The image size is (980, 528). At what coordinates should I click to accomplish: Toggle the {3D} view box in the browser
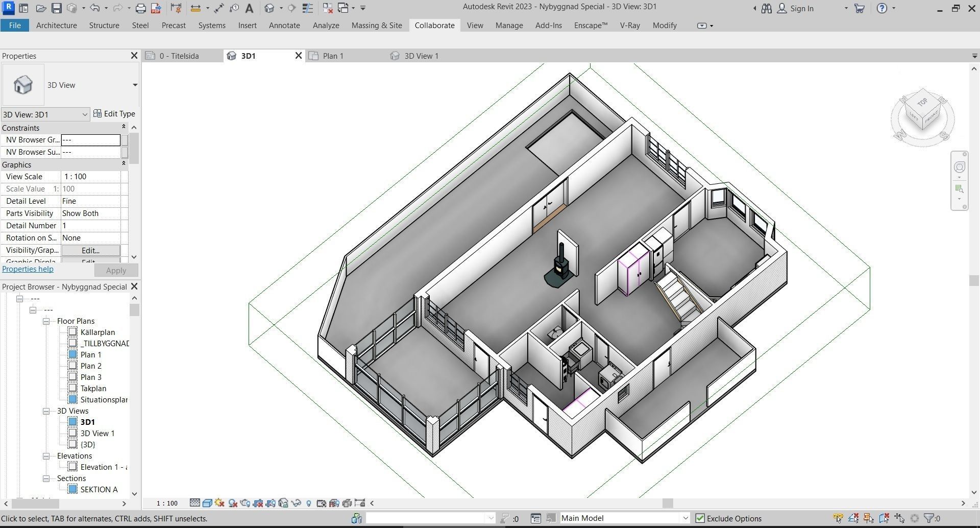pyautogui.click(x=72, y=444)
